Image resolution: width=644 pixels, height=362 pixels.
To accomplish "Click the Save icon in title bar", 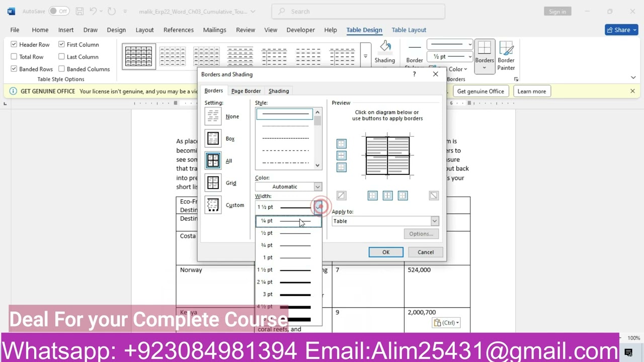I will point(79,11).
